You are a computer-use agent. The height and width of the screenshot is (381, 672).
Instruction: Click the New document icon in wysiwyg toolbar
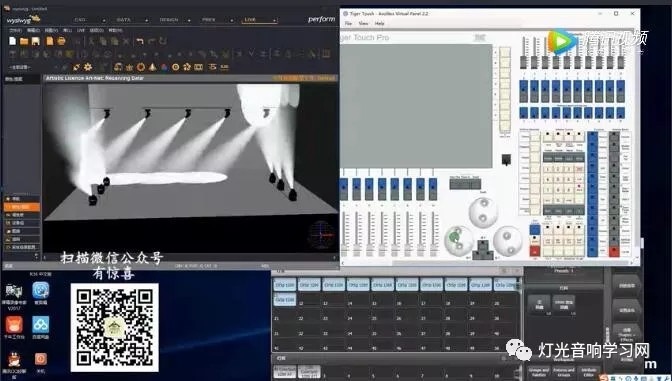coord(12,41)
